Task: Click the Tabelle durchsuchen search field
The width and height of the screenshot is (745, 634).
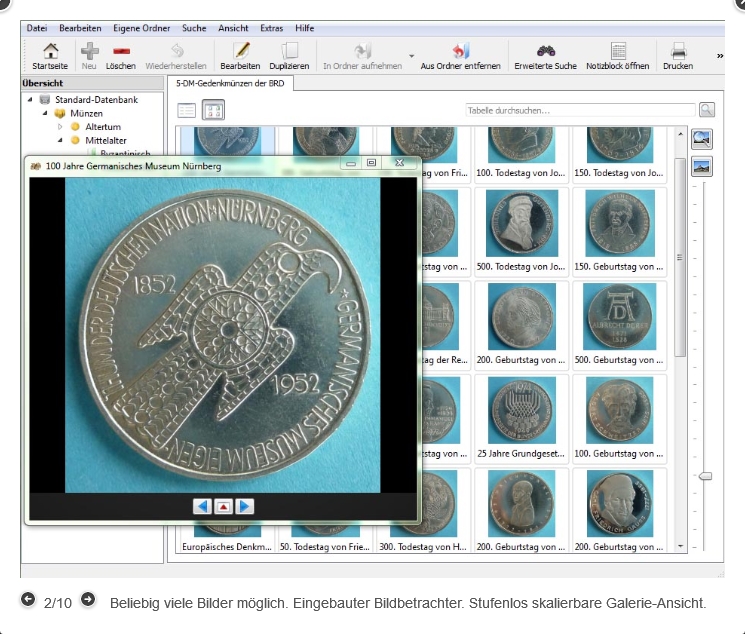Action: pos(580,110)
